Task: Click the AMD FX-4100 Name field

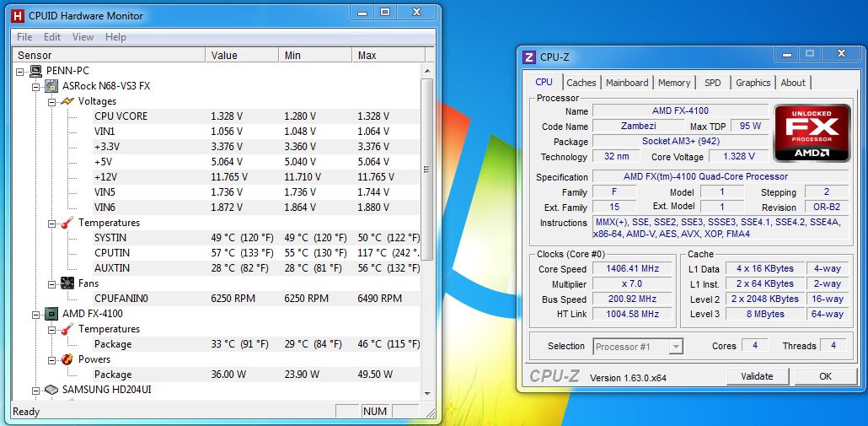Action: 680,111
